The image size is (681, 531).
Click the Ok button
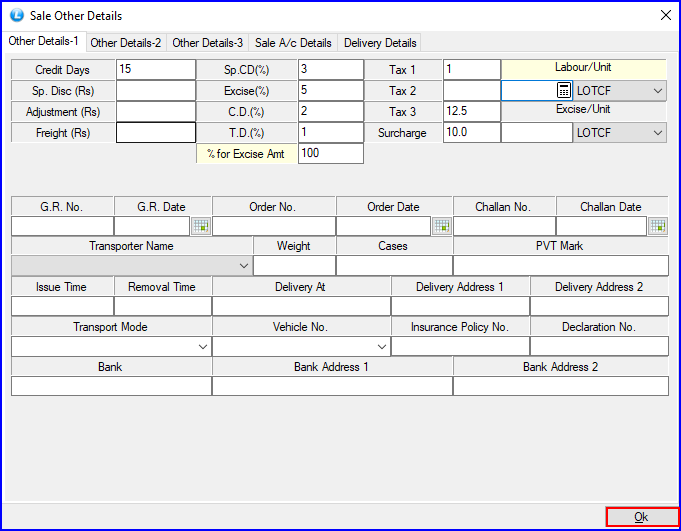641,517
